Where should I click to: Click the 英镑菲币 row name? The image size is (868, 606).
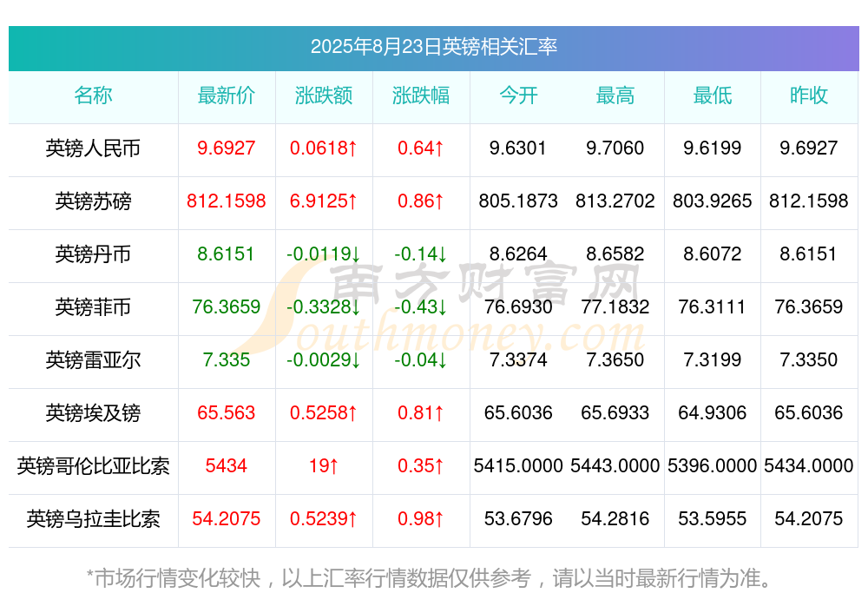93,306
